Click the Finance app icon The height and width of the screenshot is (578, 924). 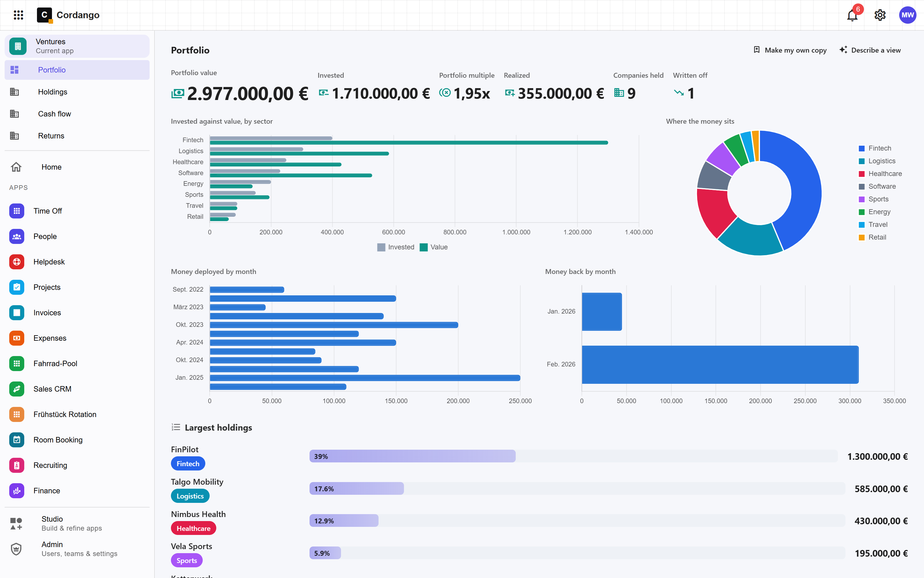pos(17,490)
